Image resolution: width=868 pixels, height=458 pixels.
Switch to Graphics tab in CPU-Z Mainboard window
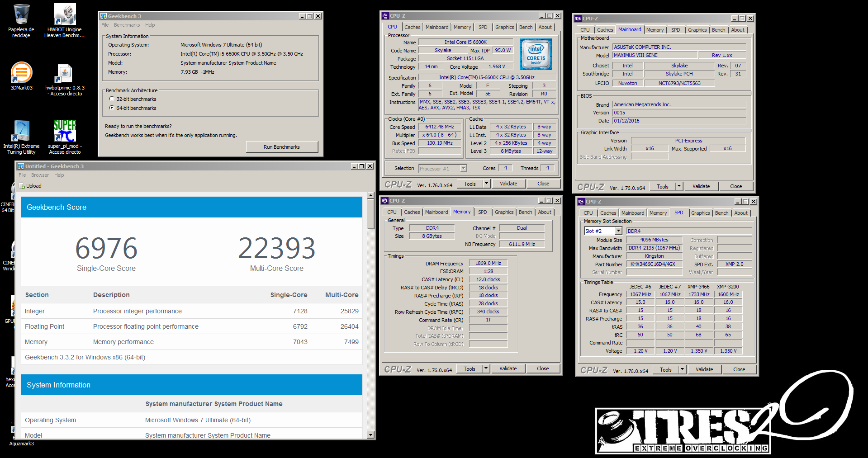[697, 30]
